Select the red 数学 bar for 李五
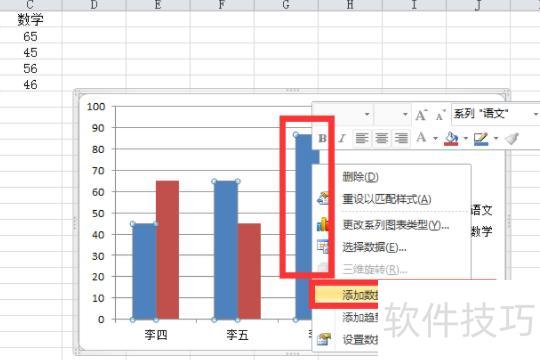The height and width of the screenshot is (360, 540). click(249, 271)
